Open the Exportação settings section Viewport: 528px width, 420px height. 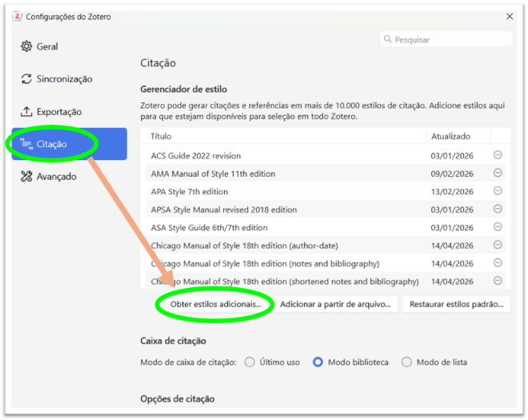[x=69, y=112]
